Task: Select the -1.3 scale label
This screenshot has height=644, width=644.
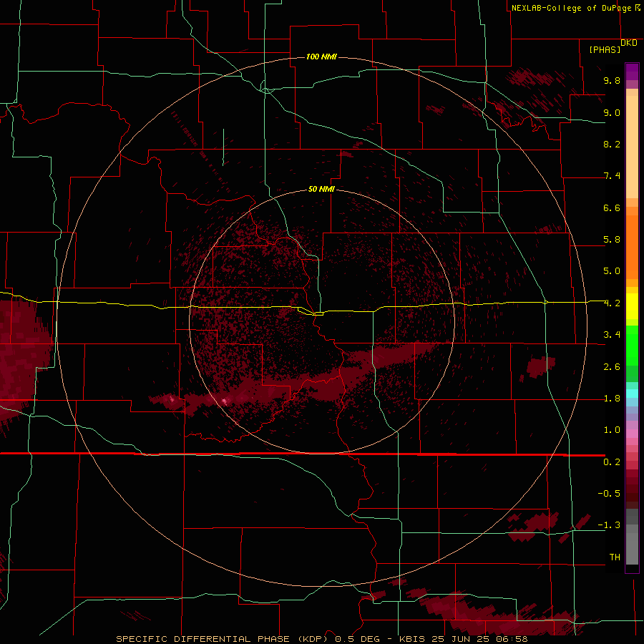Action: (x=609, y=525)
